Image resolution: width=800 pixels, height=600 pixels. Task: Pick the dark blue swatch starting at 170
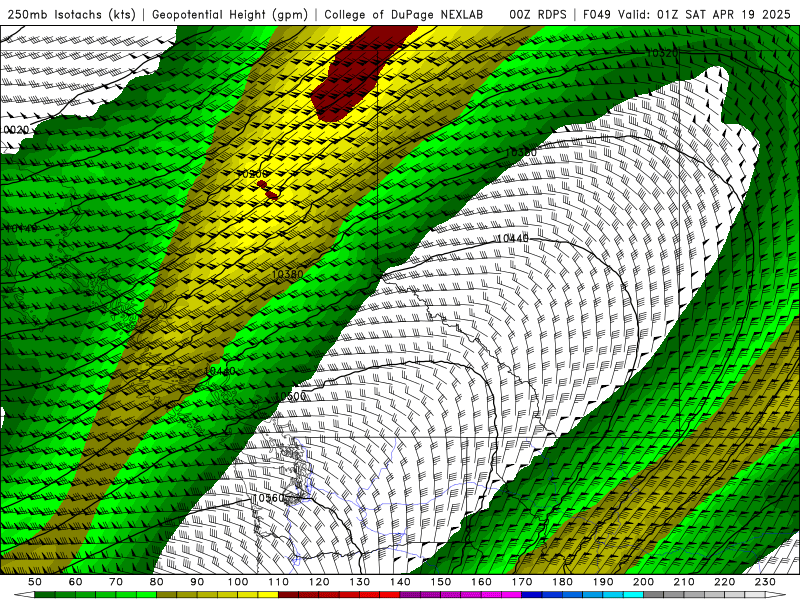(x=532, y=595)
